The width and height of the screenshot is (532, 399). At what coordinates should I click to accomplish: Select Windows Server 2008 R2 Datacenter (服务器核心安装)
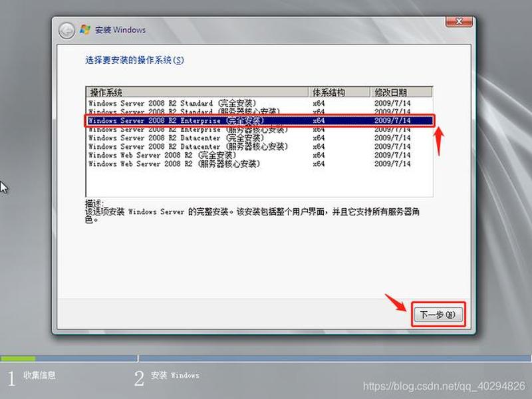coord(259,146)
